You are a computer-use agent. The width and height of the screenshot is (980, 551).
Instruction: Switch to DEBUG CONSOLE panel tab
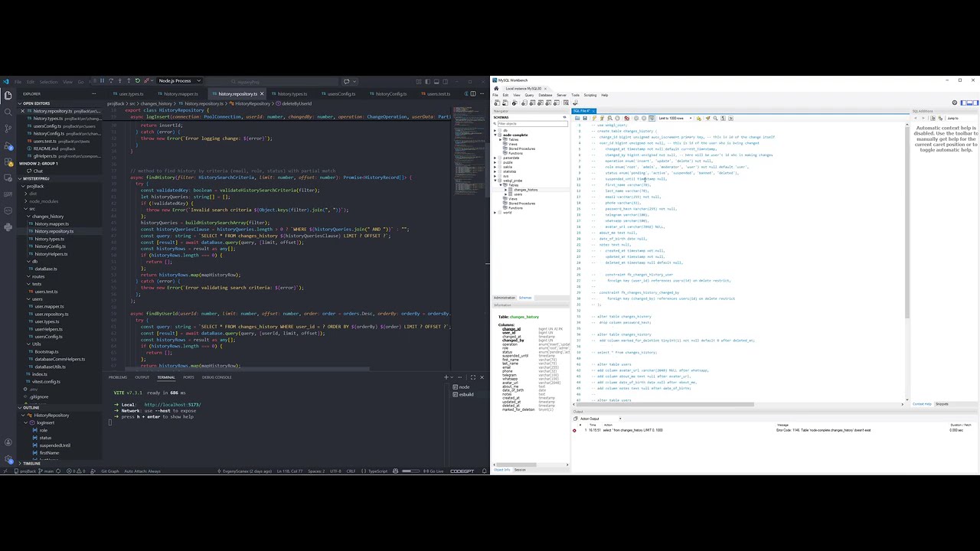pyautogui.click(x=217, y=377)
